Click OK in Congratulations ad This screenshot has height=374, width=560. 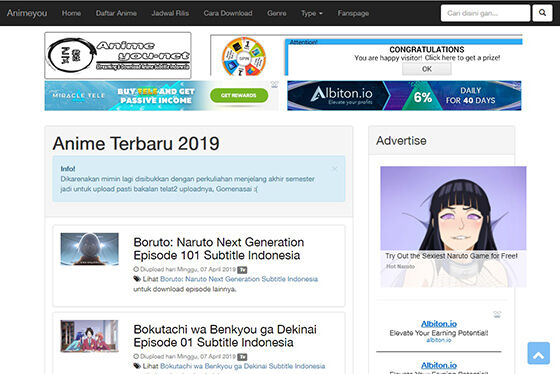click(x=427, y=69)
